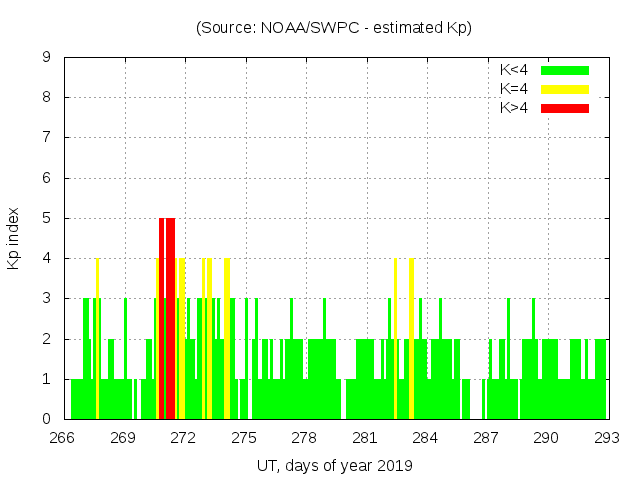Click x-axis tick label 290

coord(546,438)
